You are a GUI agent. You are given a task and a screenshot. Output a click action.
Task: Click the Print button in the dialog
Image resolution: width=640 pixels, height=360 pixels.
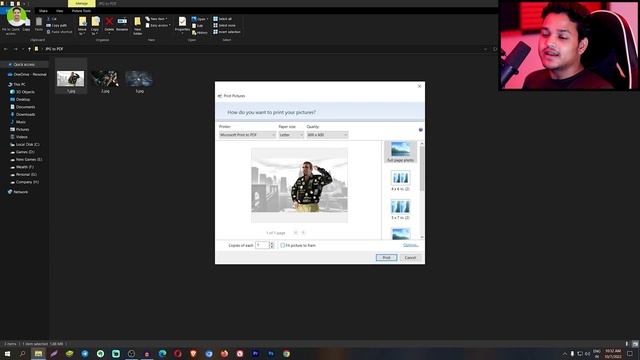(x=386, y=258)
